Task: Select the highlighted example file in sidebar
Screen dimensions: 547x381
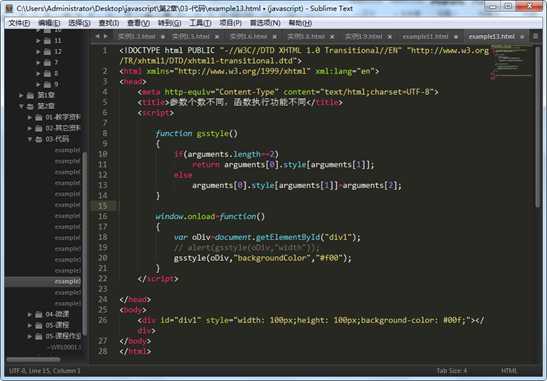Action: click(x=44, y=282)
